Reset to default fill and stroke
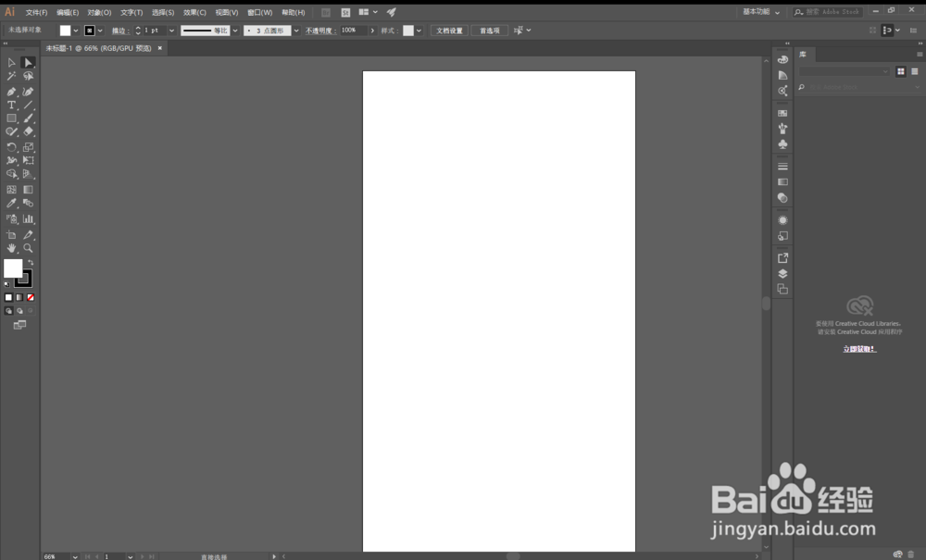 pos(7,284)
